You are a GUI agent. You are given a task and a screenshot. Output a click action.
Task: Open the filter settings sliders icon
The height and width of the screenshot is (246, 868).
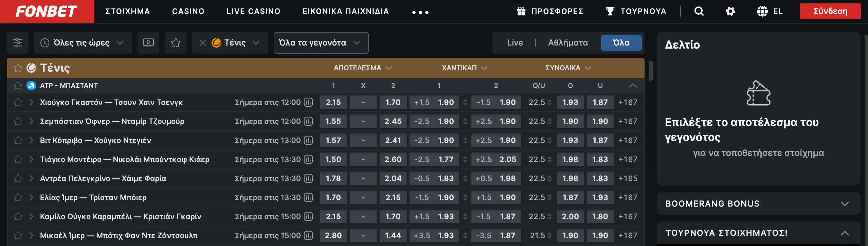click(17, 43)
